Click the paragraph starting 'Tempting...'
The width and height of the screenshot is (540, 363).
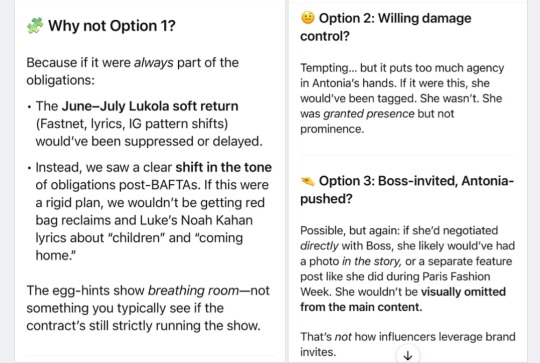click(402, 98)
